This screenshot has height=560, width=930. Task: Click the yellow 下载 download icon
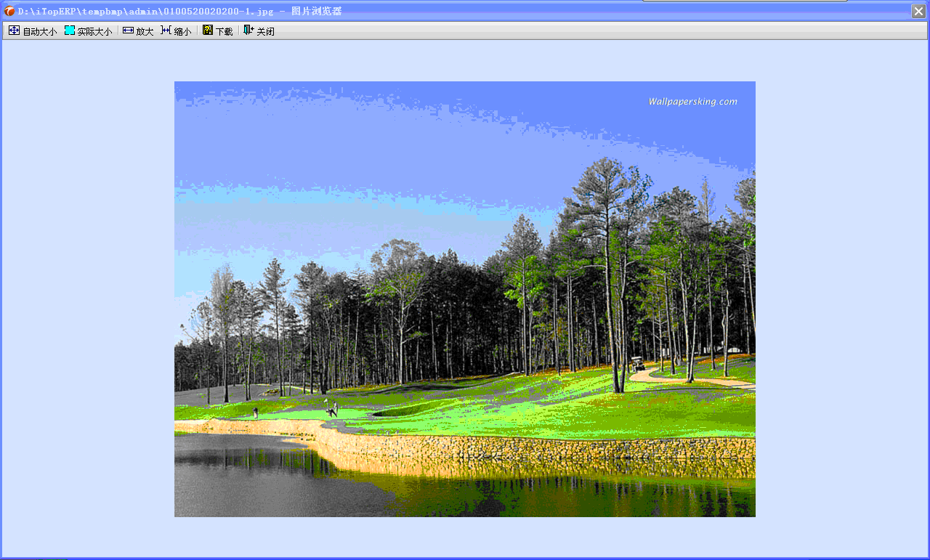[x=208, y=31]
